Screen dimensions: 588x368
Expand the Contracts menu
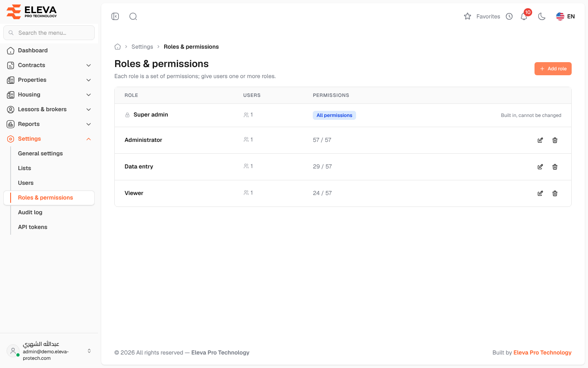tap(49, 65)
